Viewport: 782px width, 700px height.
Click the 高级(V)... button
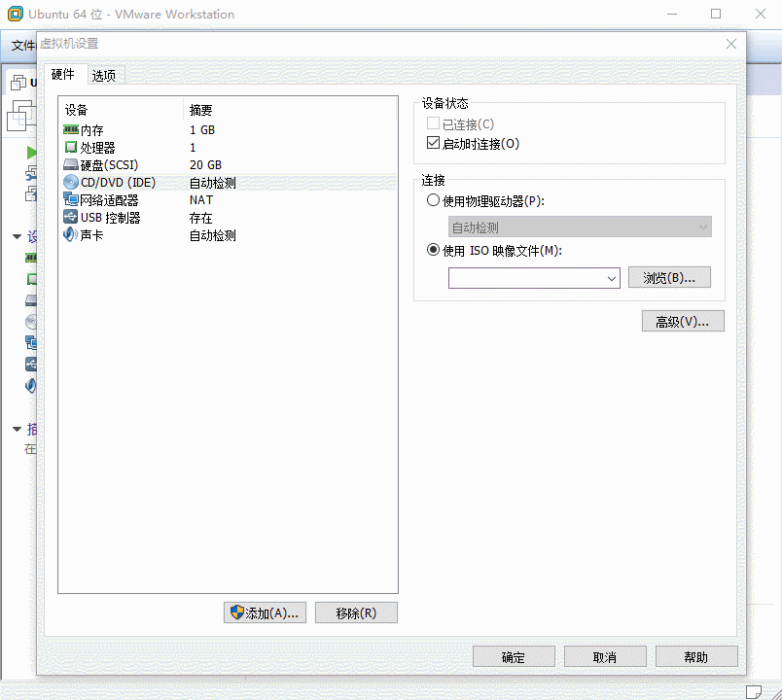(x=683, y=322)
